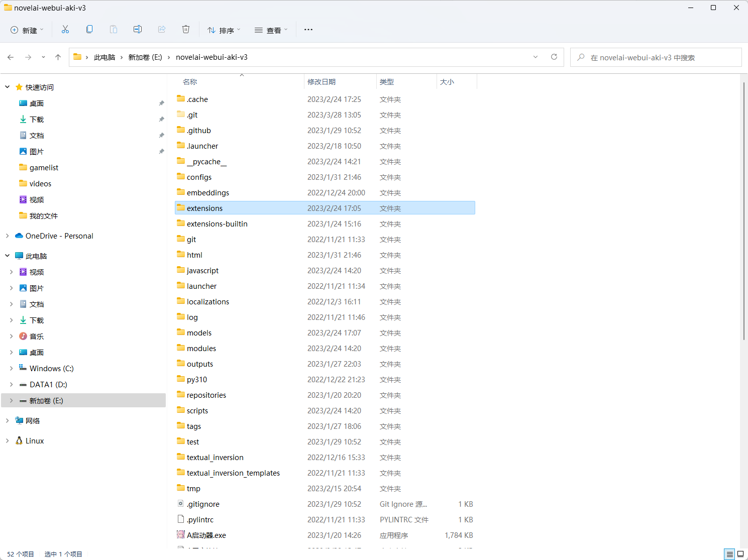This screenshot has height=560, width=748.
Task: Select the .github folder
Action: [325, 131]
